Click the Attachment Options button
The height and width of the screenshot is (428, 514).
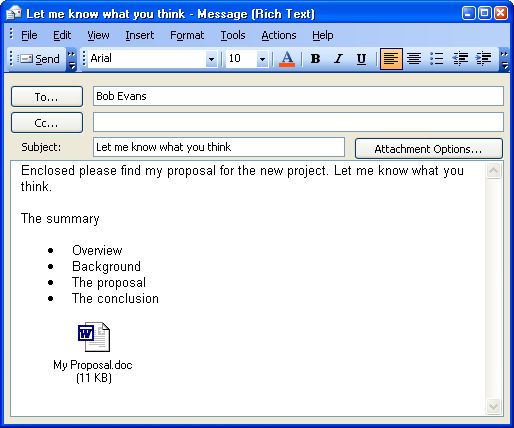pyautogui.click(x=429, y=149)
